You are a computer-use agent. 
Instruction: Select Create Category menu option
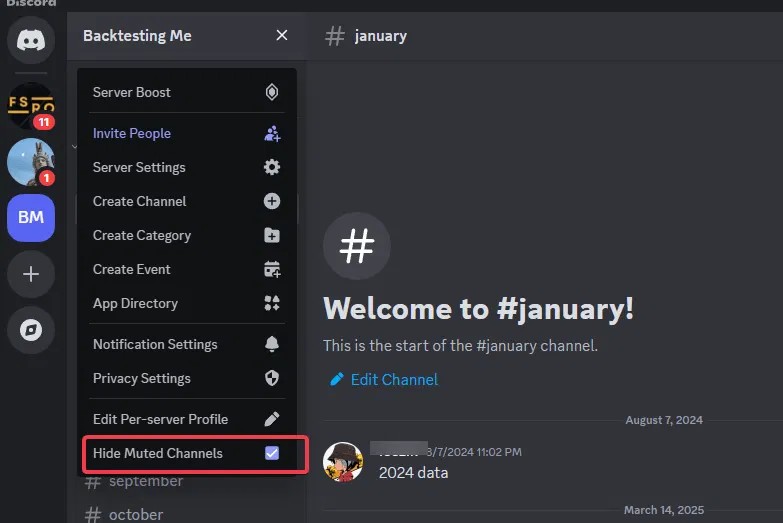point(142,235)
